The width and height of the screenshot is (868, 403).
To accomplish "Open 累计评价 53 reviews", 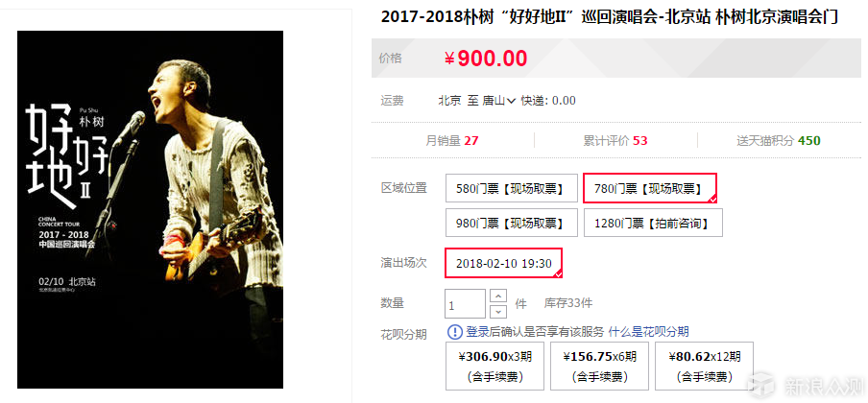I will [x=615, y=141].
